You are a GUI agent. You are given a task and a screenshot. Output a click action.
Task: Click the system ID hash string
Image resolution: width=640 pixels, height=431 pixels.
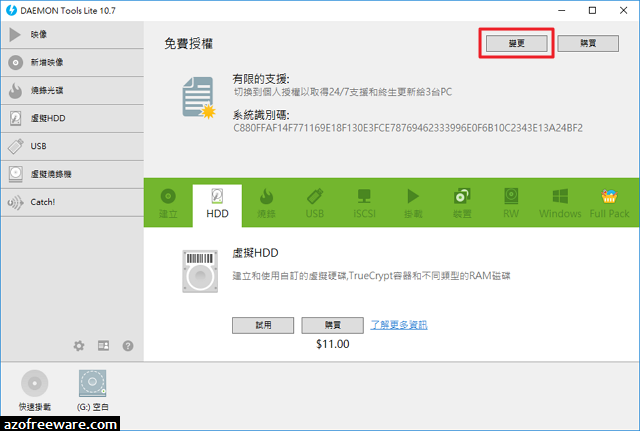click(x=408, y=128)
